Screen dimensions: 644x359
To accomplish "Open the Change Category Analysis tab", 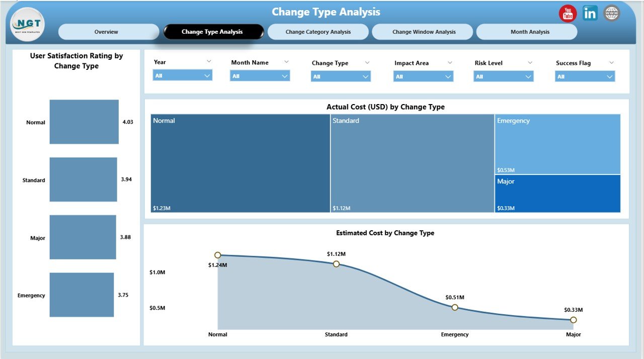I will (x=318, y=31).
